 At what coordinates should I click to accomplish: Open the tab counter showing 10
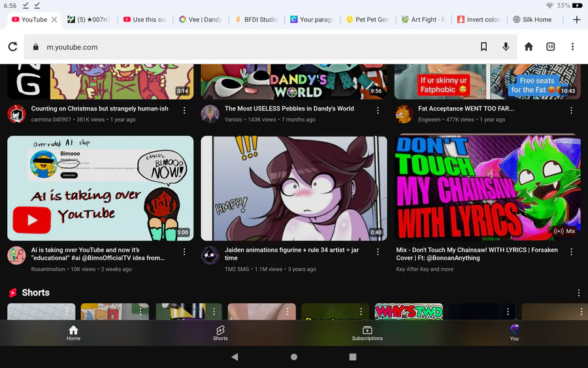click(x=551, y=47)
